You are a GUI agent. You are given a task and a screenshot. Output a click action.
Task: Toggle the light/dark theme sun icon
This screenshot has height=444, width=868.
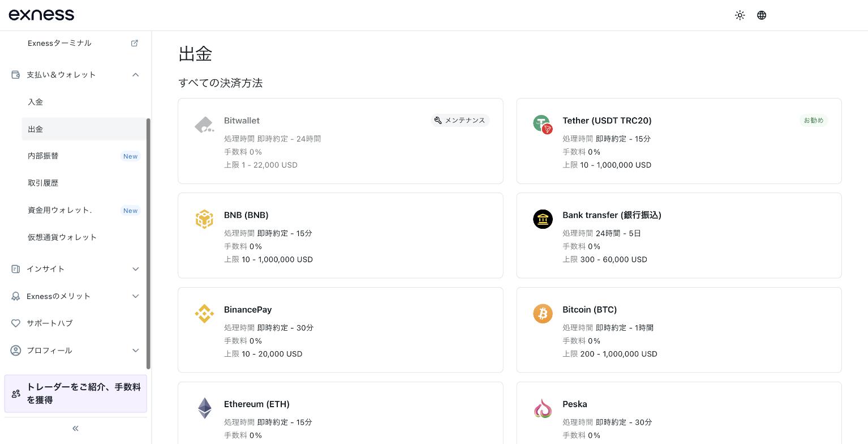tap(740, 15)
